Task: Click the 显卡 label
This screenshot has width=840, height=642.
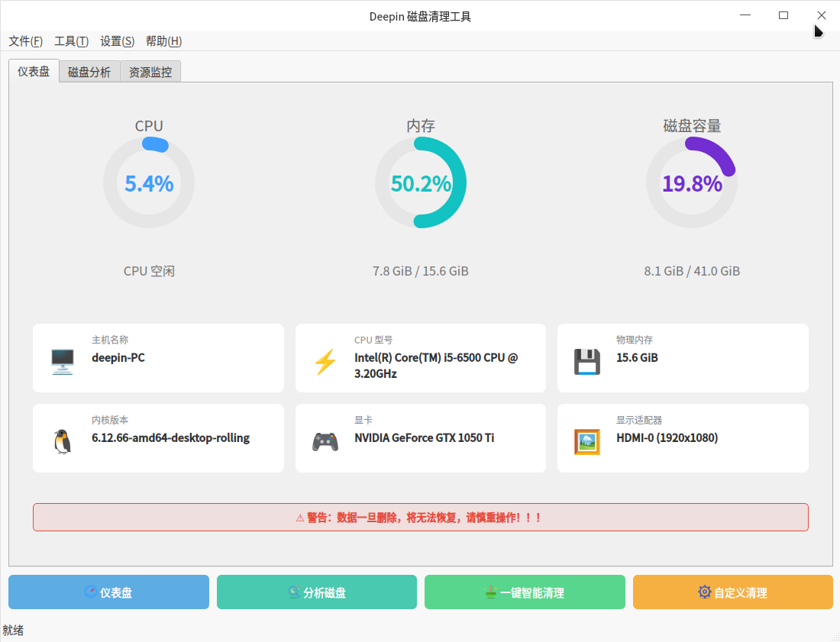Action: click(363, 421)
